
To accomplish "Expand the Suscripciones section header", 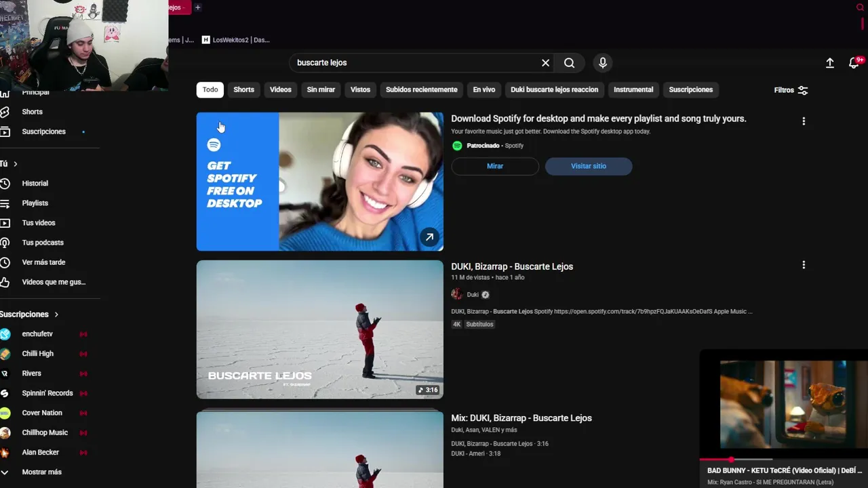I will click(29, 314).
